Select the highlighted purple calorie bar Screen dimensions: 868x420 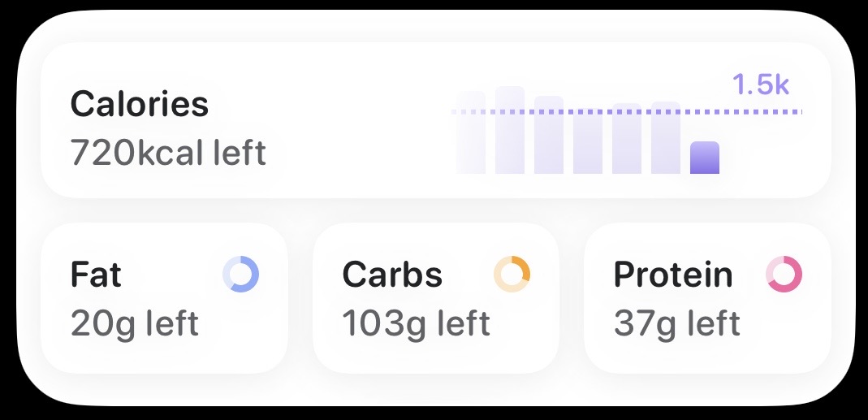[704, 158]
